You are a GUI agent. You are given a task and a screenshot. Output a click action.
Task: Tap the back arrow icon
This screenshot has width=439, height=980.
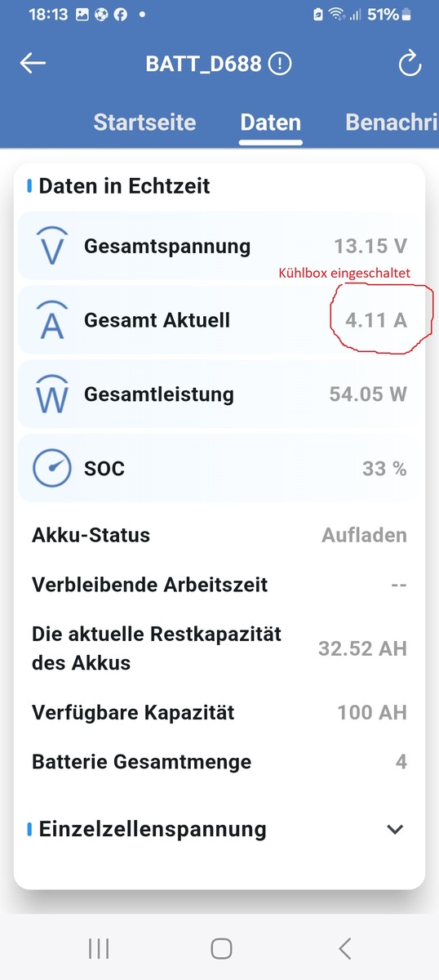[33, 64]
